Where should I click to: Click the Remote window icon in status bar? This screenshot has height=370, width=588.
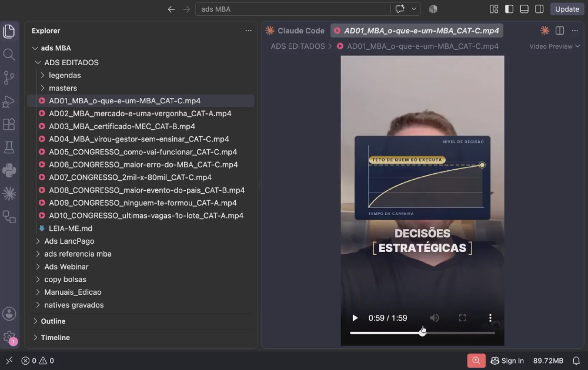tap(9, 360)
